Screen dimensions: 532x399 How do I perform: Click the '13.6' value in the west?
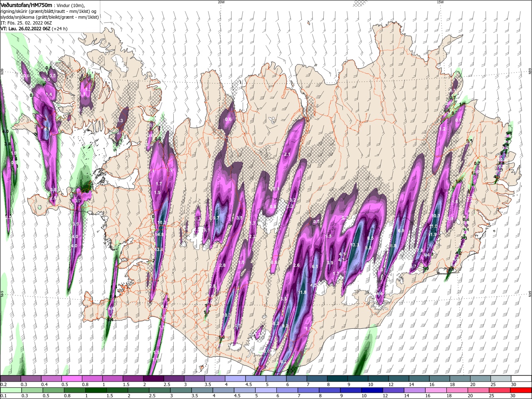pos(159,249)
